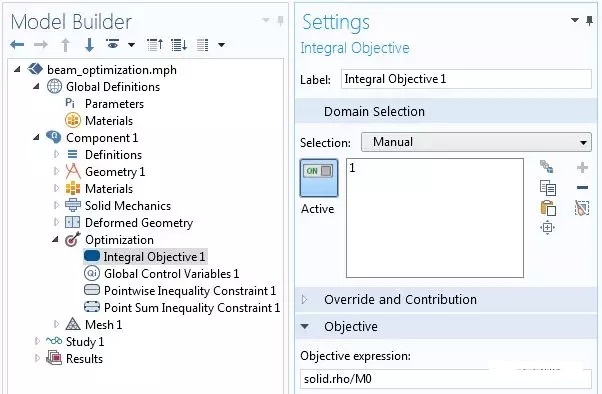Click the Copy Selection icon
Screen dimensions: 602x394
tap(547, 188)
